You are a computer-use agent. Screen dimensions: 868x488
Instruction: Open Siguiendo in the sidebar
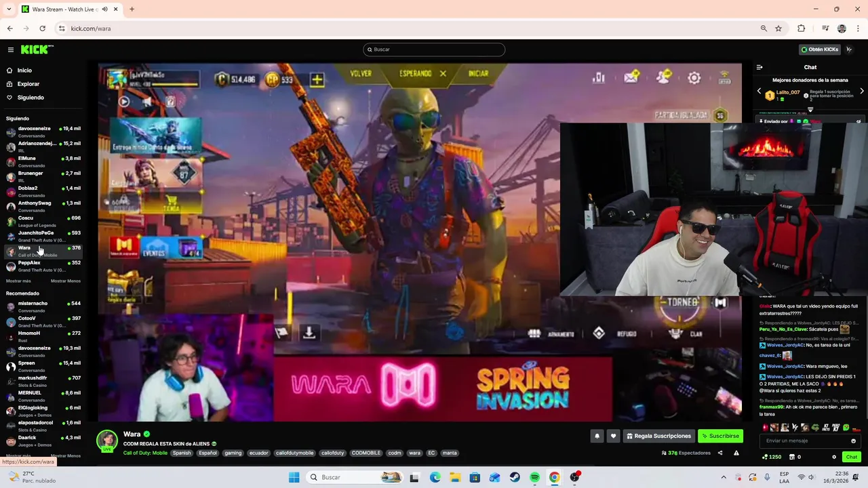31,98
